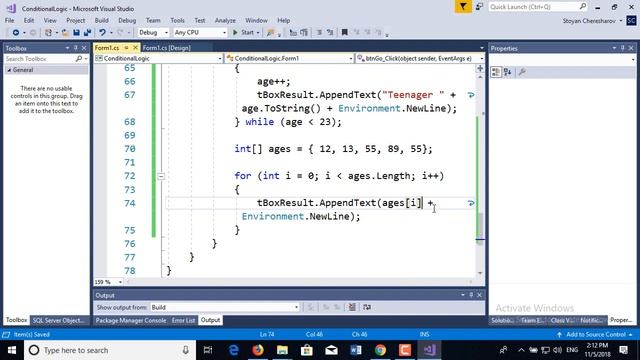Click the Find in Files toolbar icon
640x360 pixels.
pyautogui.click(x=270, y=32)
